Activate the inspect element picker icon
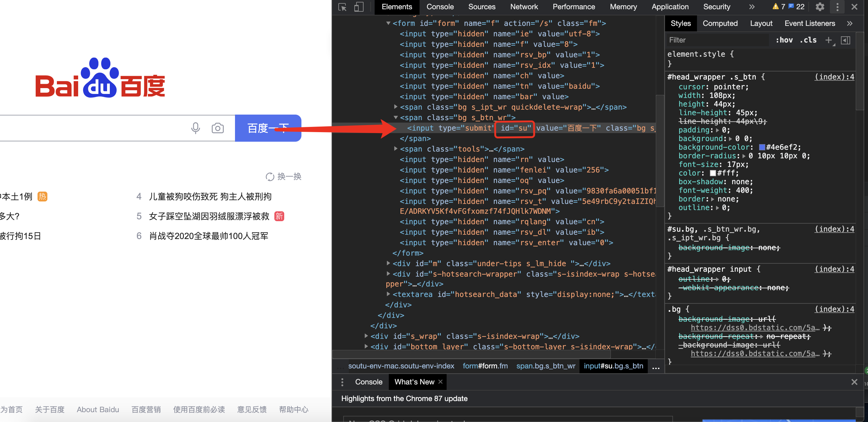This screenshot has height=422, width=868. click(342, 7)
